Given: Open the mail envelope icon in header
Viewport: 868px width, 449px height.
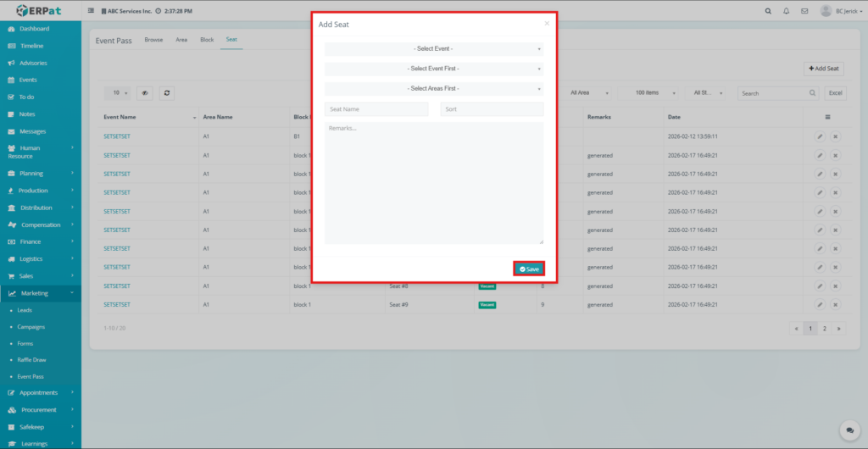Looking at the screenshot, I should click(804, 11).
